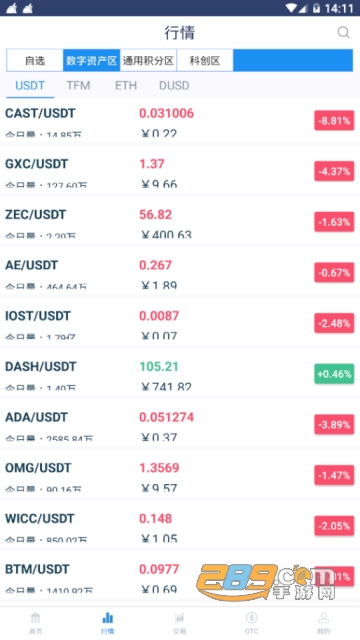Select the market chart icon in bottom bar
The height and width of the screenshot is (640, 360).
tap(108, 618)
